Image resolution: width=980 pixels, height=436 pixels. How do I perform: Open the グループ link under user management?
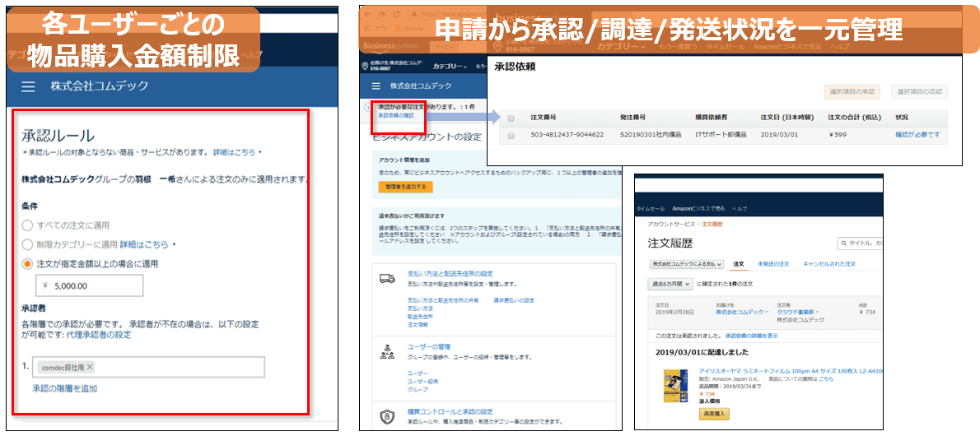click(x=418, y=389)
